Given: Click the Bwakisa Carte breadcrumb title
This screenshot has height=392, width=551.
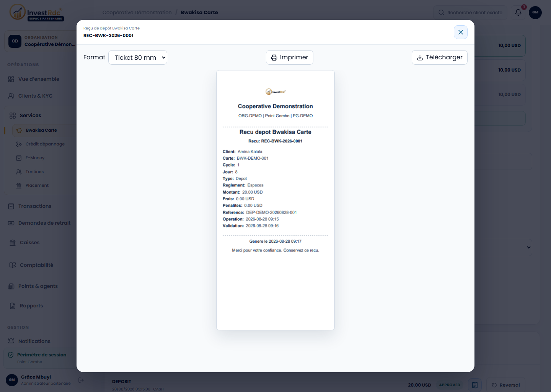Looking at the screenshot, I should (x=199, y=12).
